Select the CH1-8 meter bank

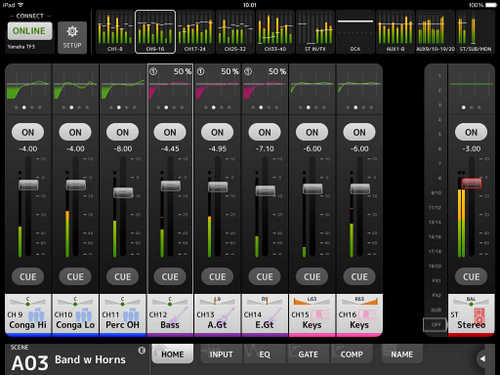115,32
